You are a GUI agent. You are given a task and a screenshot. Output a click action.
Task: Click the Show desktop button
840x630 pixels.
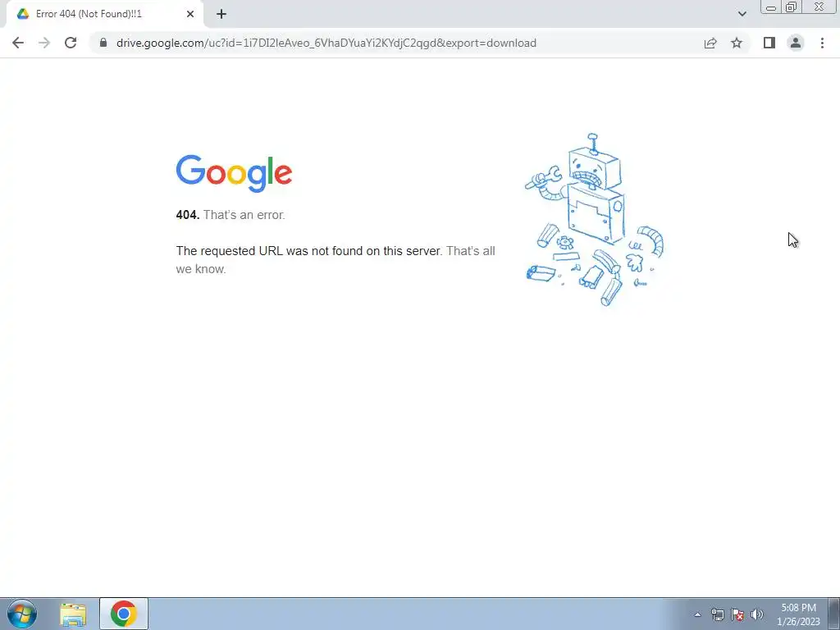click(x=834, y=614)
